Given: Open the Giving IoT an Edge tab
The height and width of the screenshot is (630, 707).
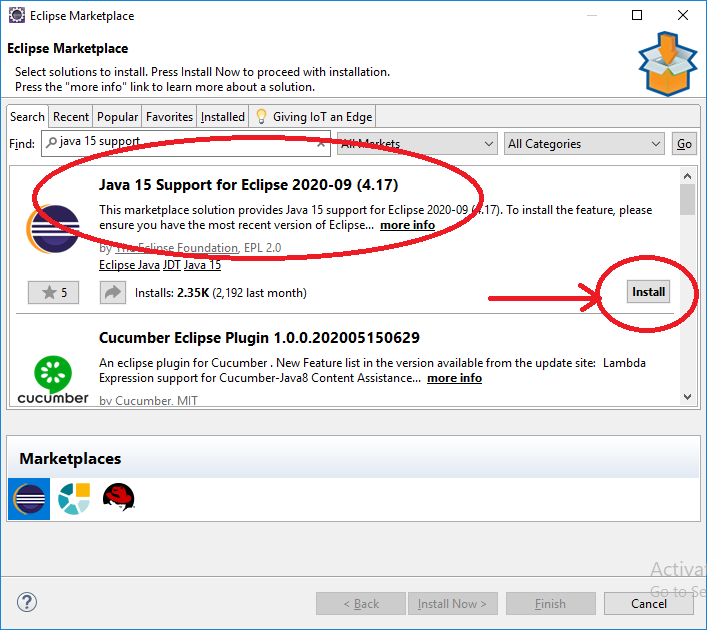Looking at the screenshot, I should tap(313, 117).
